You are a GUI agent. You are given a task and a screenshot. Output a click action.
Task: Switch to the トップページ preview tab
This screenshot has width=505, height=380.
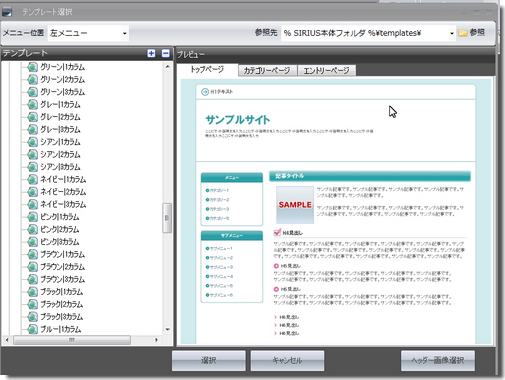coord(207,70)
